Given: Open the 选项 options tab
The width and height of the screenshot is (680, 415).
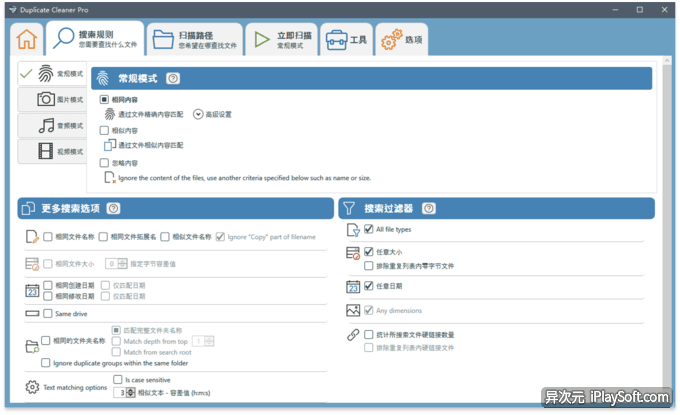Looking at the screenshot, I should click(402, 39).
